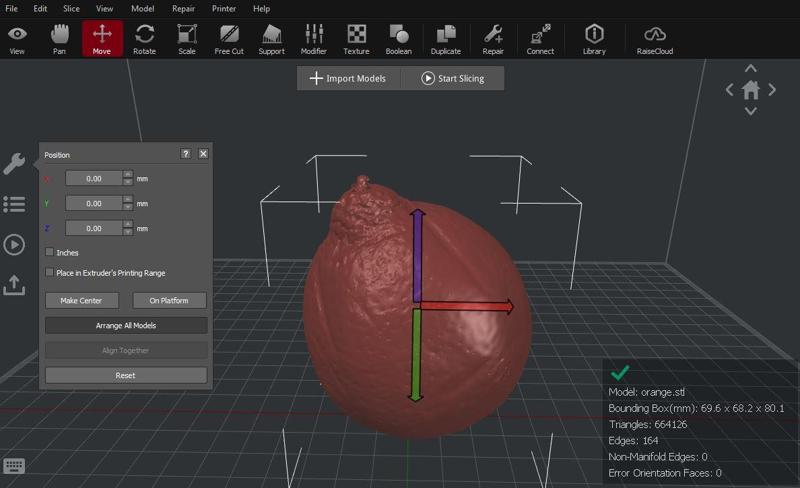Click the sidebar upload export icon
The width and height of the screenshot is (800, 488).
(x=14, y=285)
